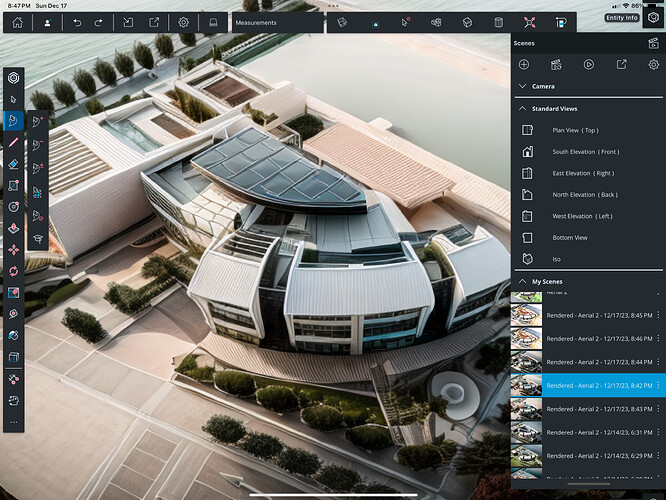Tap the Home icon in top toolbar
666x500 pixels.
[18, 22]
